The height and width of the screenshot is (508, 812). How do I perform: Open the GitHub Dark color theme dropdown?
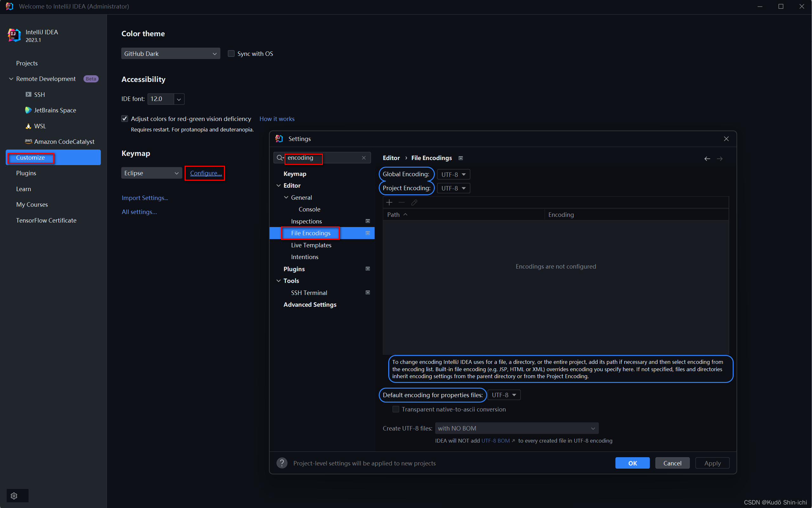170,54
